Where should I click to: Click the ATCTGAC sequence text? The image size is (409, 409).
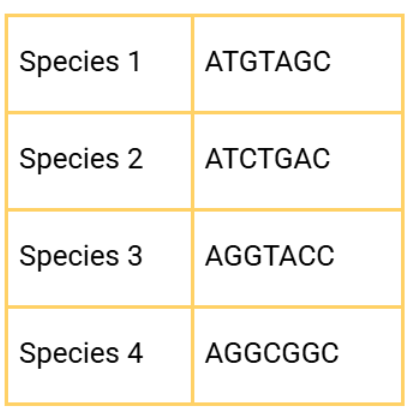pos(268,159)
